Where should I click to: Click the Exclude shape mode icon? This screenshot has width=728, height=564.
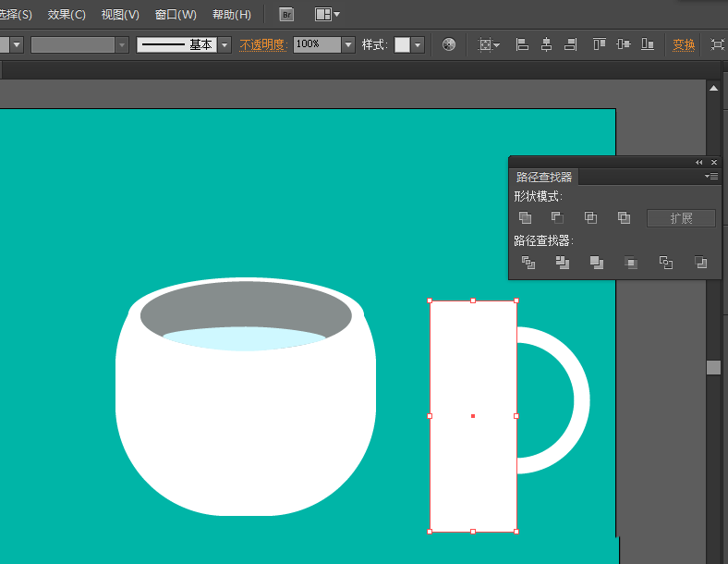(624, 217)
